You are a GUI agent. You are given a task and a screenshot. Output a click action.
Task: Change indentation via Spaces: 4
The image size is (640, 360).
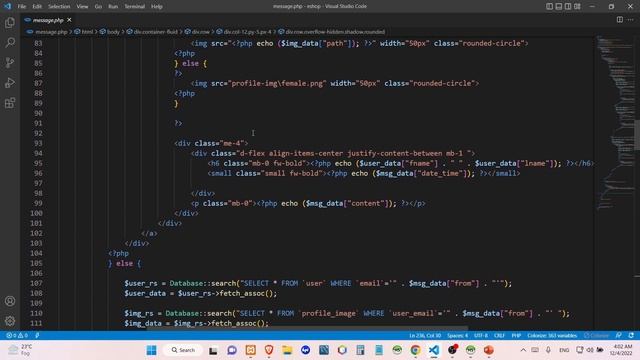(457, 336)
